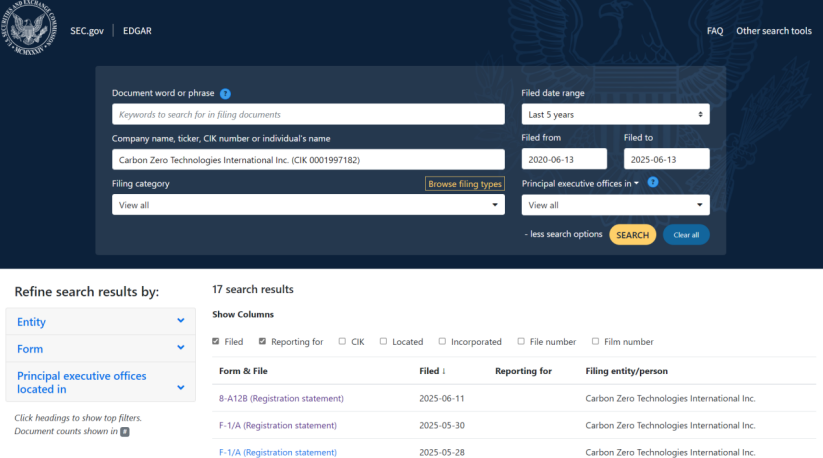Switch the Principal executive offices in selector
Image resolution: width=823 pixels, height=458 pixels.
[580, 184]
